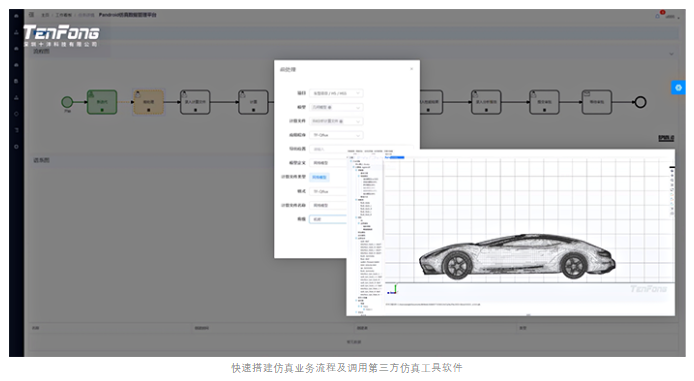Click the car mesh model in 3D viewer
This screenshot has height=381, width=694.
517,257
